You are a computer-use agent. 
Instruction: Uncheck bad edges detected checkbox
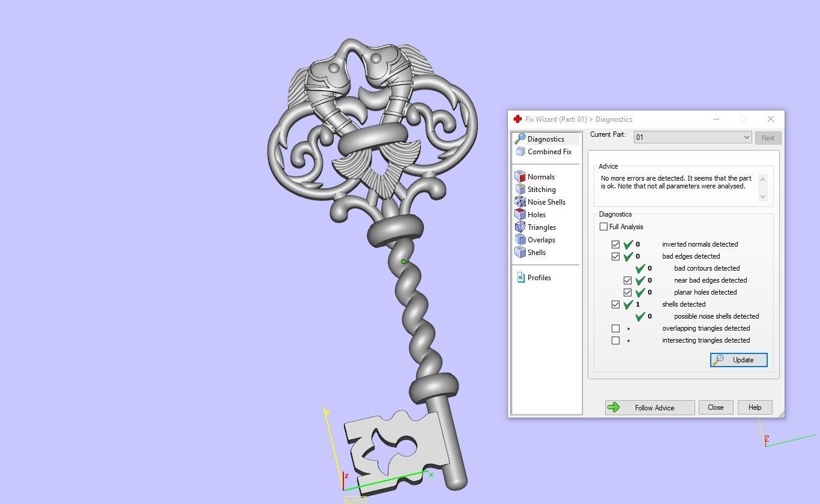[615, 257]
